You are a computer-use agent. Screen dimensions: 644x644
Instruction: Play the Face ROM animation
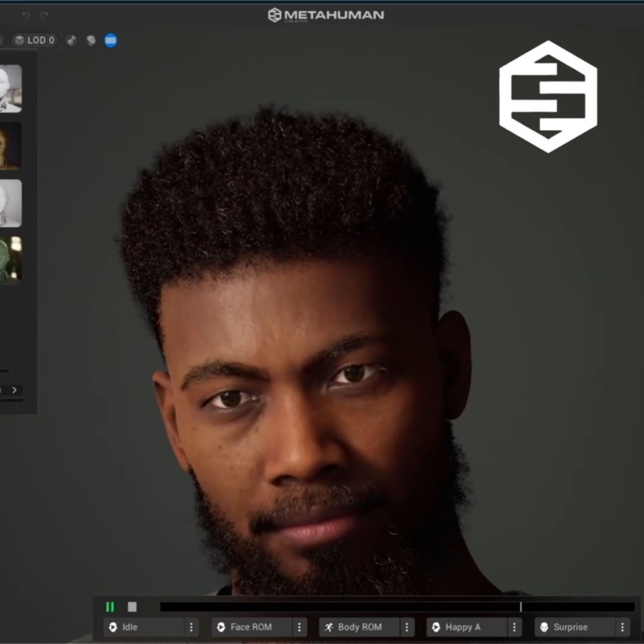(x=252, y=627)
